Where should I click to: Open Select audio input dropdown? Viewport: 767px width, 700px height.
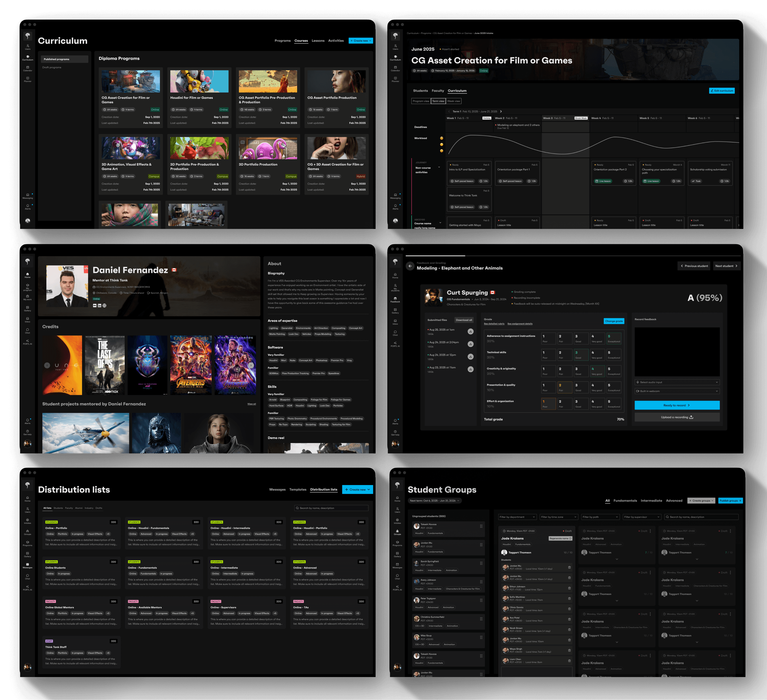tap(677, 382)
